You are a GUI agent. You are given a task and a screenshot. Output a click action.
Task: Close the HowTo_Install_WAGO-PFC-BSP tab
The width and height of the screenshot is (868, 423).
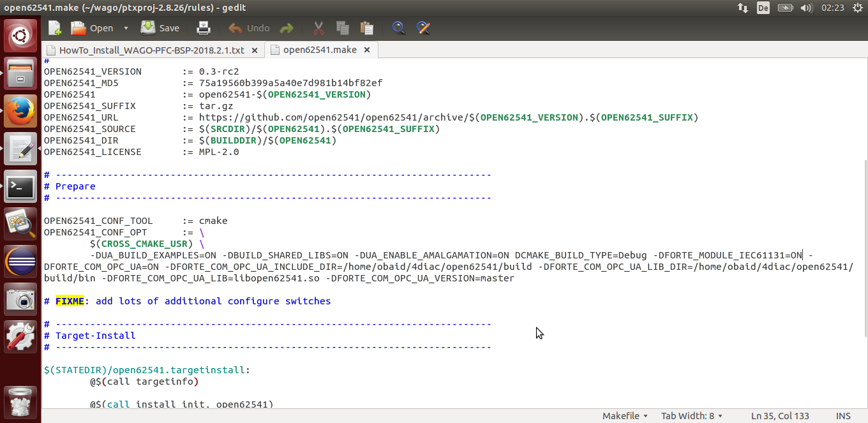(x=255, y=50)
